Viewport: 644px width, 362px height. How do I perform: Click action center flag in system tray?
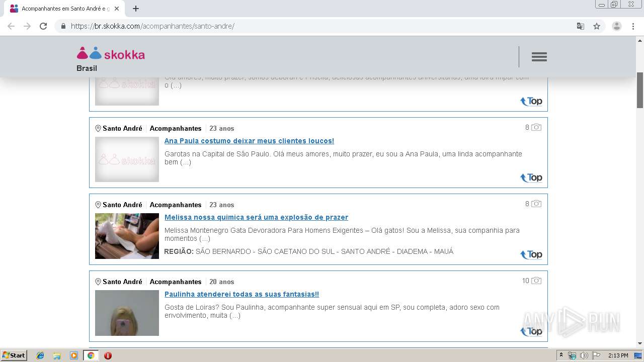596,355
